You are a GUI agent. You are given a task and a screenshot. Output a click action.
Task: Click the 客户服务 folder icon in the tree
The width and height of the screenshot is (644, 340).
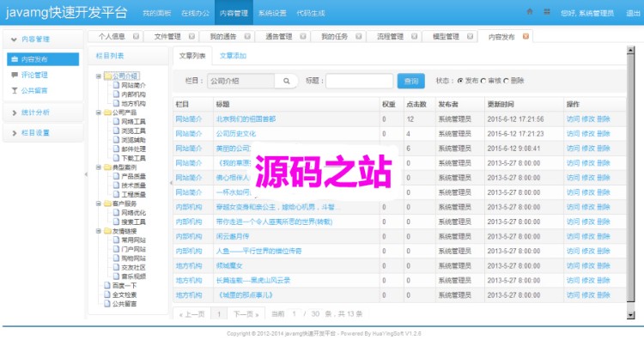107,203
